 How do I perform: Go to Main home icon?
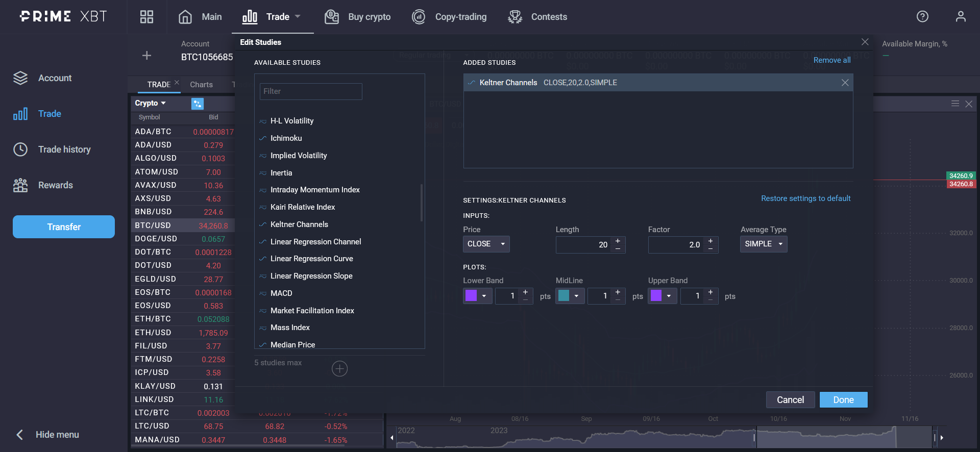[x=185, y=17]
